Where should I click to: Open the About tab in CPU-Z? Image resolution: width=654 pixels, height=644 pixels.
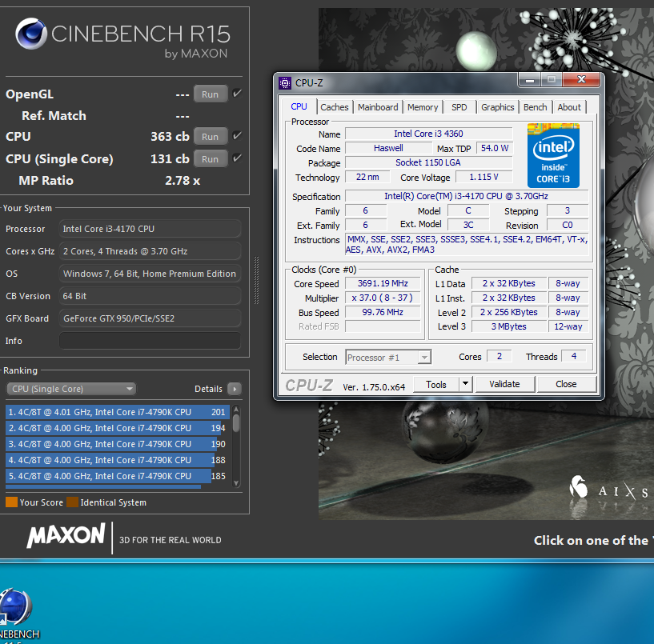pyautogui.click(x=569, y=107)
